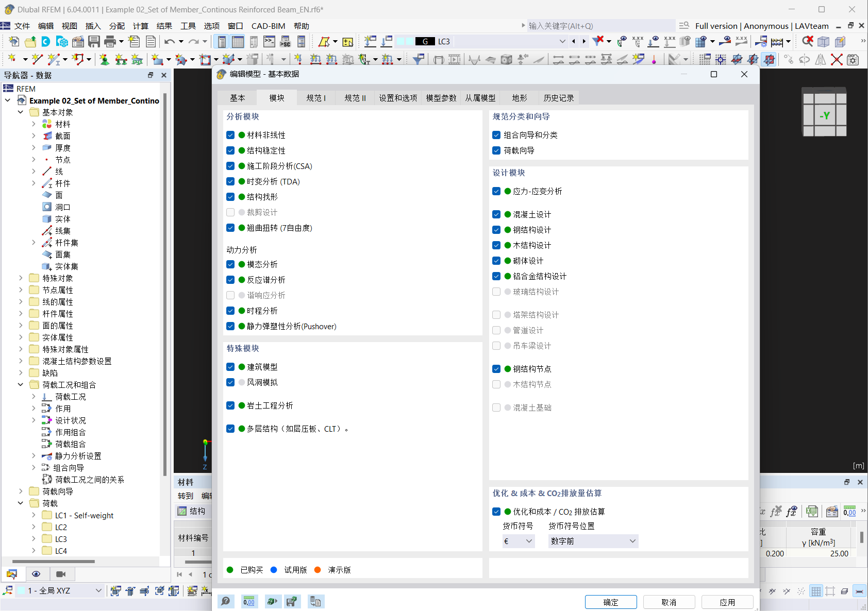Toggle the 结构稳定性 checkbox
This screenshot has width=868, height=611.
pyautogui.click(x=230, y=150)
